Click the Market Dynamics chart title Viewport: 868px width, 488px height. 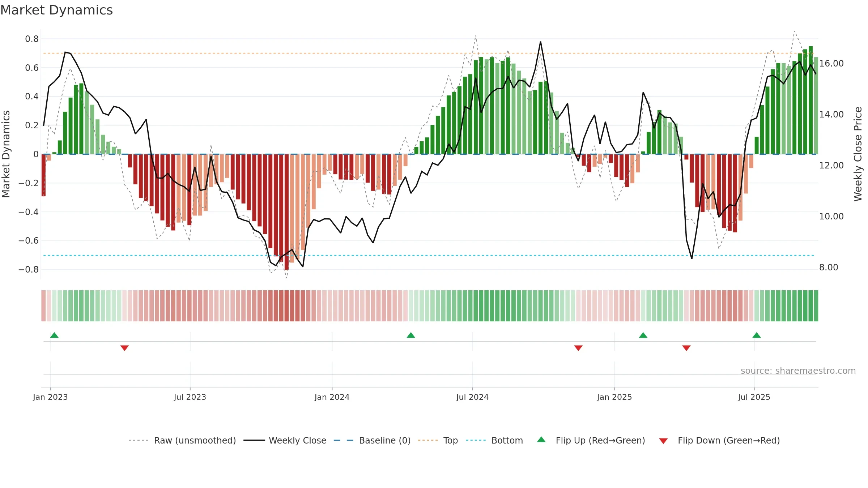(57, 10)
